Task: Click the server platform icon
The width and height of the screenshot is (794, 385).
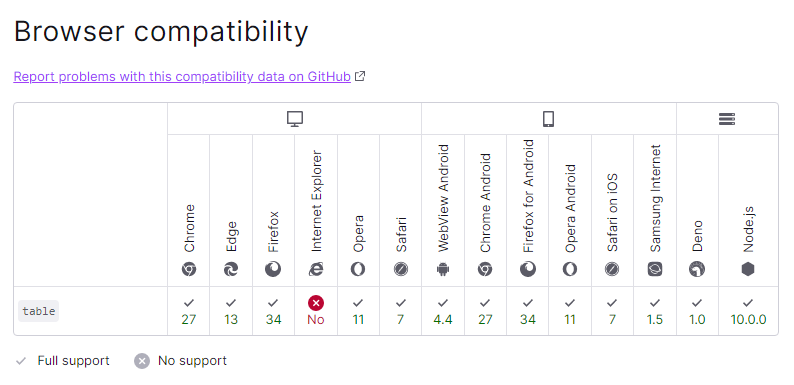Action: [x=727, y=119]
